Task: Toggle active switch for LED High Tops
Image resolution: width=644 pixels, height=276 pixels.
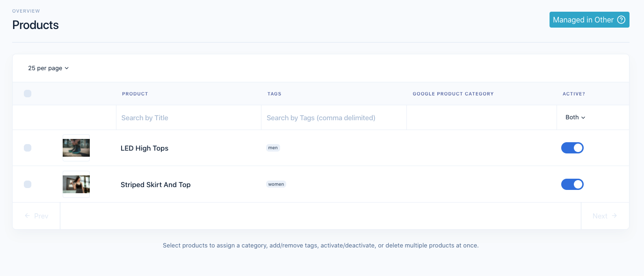Action: 572,148
